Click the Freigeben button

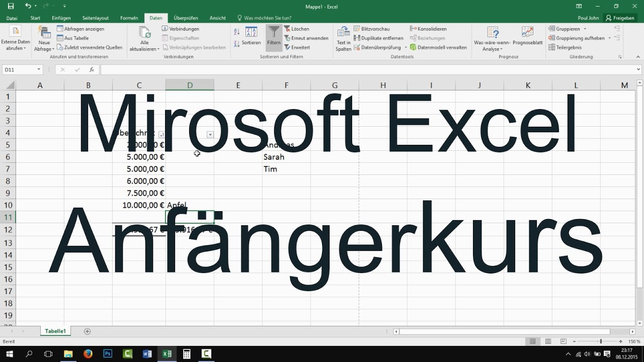point(620,18)
